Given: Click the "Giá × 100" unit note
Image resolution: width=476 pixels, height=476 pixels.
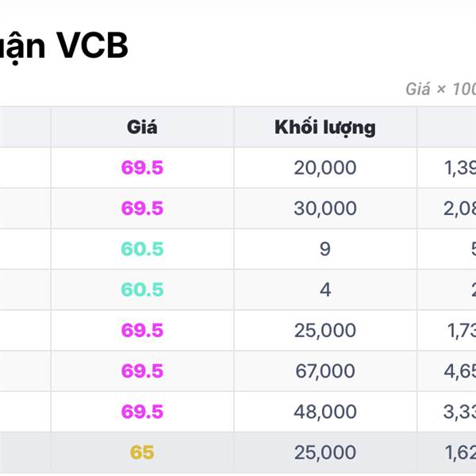Looking at the screenshot, I should [440, 90].
